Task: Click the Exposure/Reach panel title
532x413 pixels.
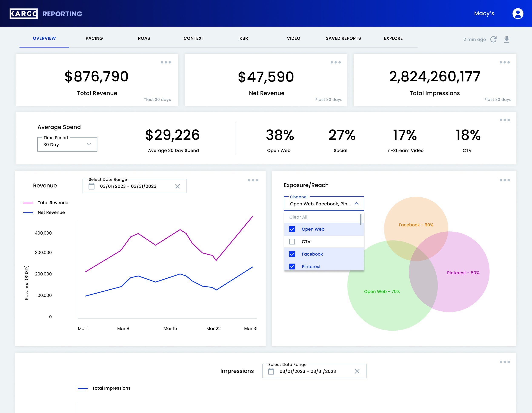Action: pyautogui.click(x=306, y=185)
